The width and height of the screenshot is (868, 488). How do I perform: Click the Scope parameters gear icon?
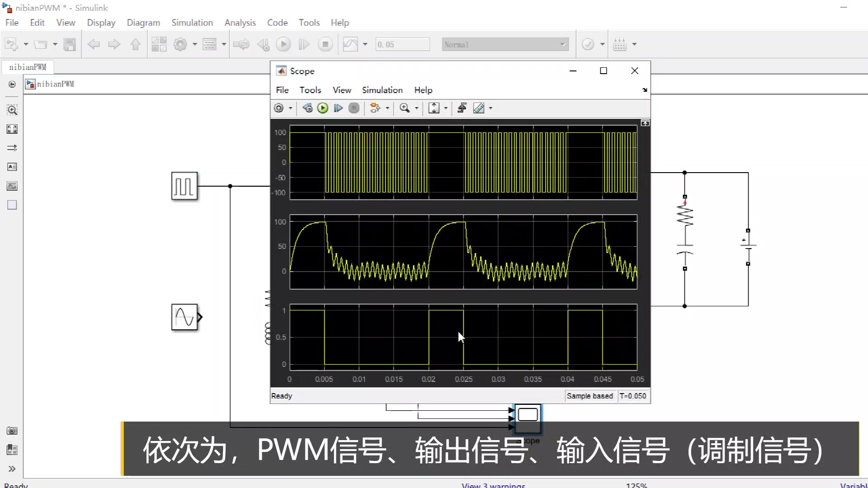coord(279,108)
